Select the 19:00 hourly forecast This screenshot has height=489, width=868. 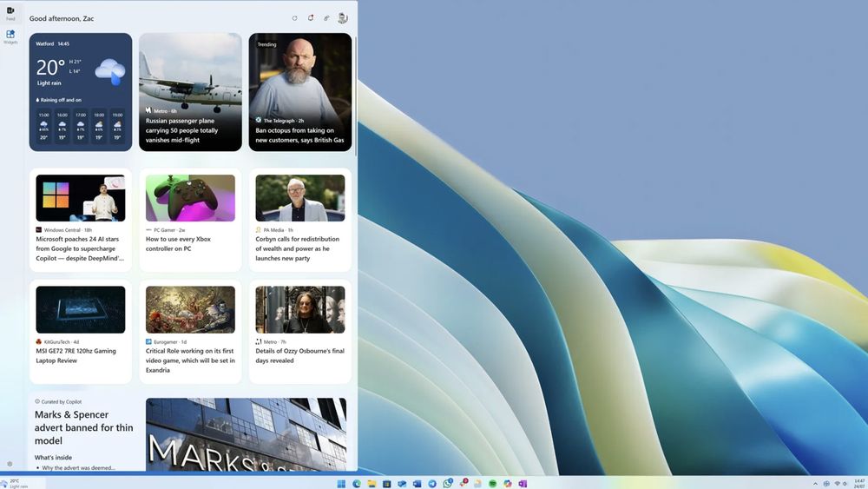117,126
